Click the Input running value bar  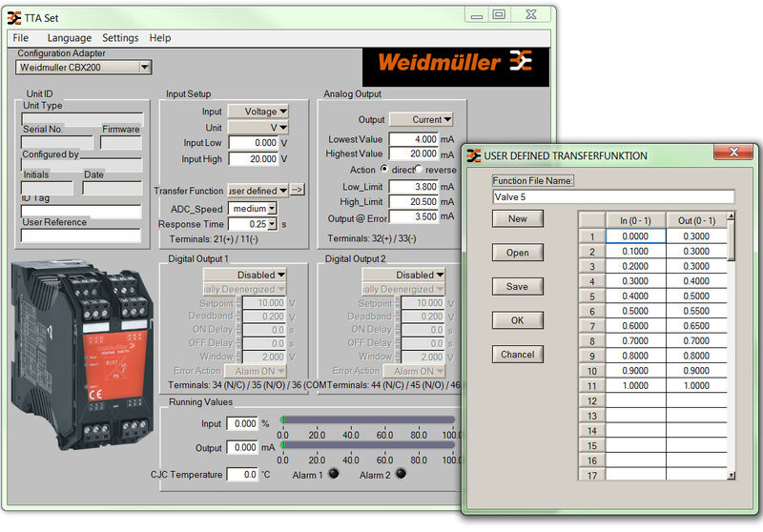click(x=367, y=419)
